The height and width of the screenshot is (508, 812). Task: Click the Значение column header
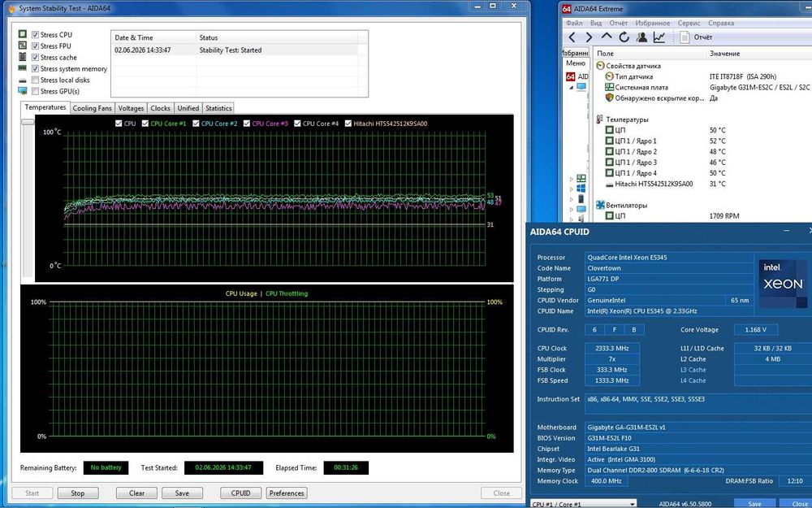[x=758, y=54]
